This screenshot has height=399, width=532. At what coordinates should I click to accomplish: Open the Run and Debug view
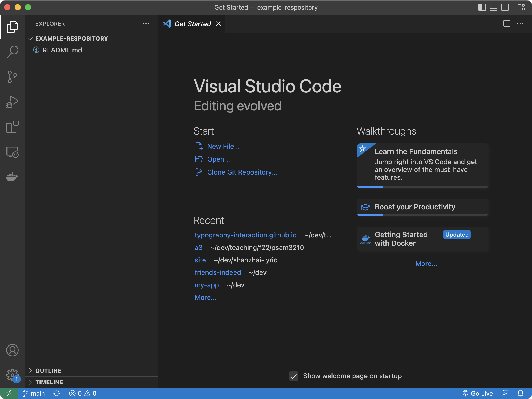12,102
